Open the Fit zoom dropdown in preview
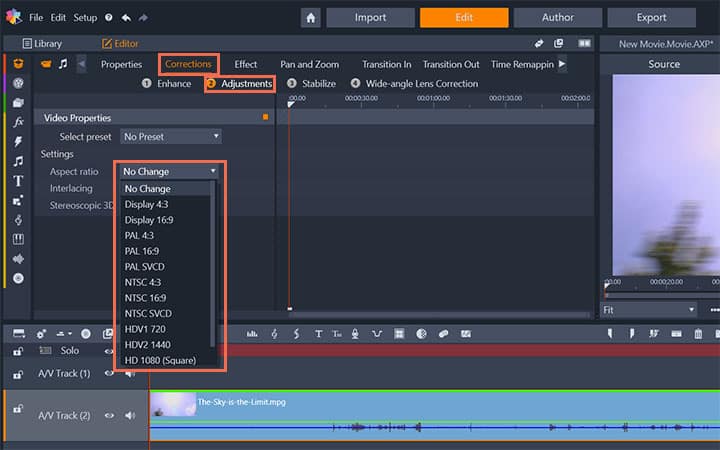Viewport: 720px width, 450px height. [648, 310]
